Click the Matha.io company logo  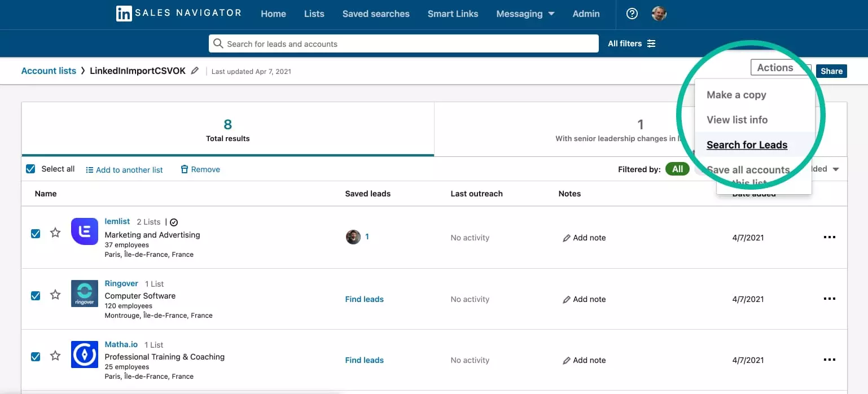tap(85, 354)
